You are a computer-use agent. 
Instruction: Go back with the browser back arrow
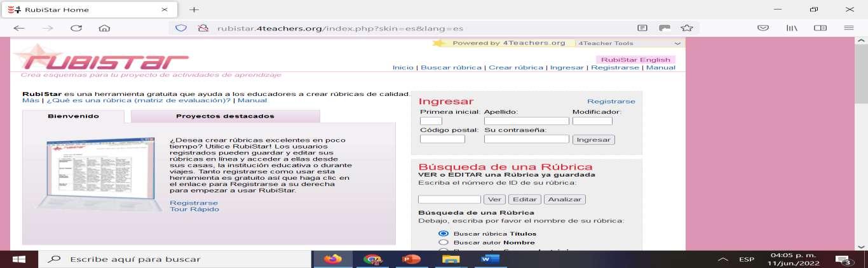[x=19, y=28]
